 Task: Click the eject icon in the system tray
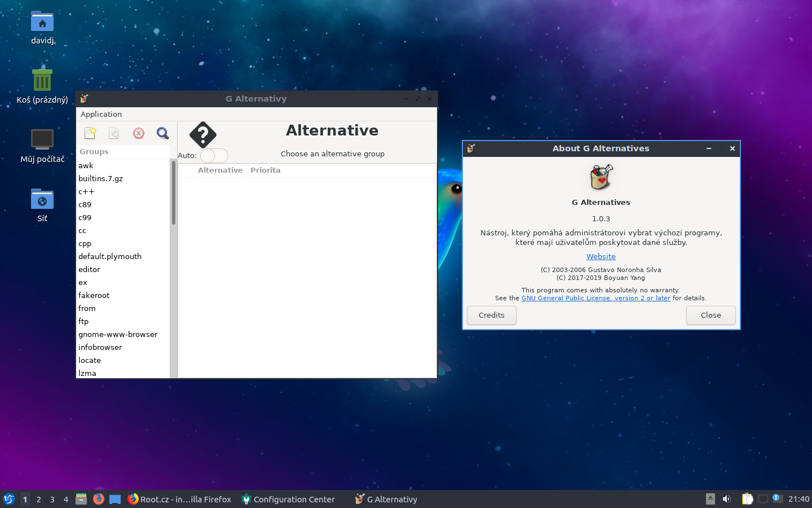710,499
